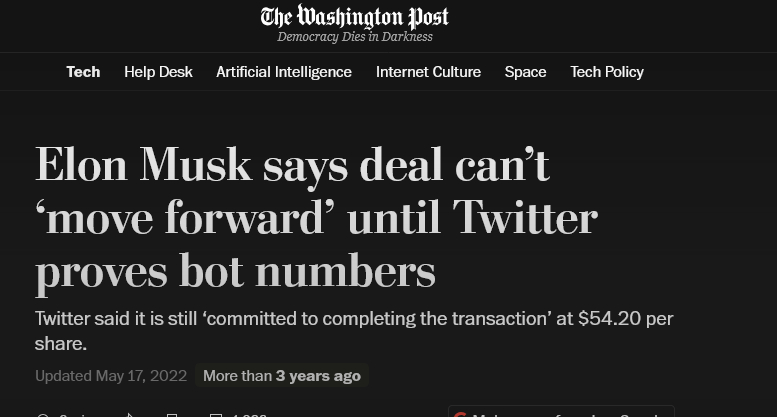This screenshot has height=417, width=777.
Task: Navigate to the Space section
Action: pos(525,72)
